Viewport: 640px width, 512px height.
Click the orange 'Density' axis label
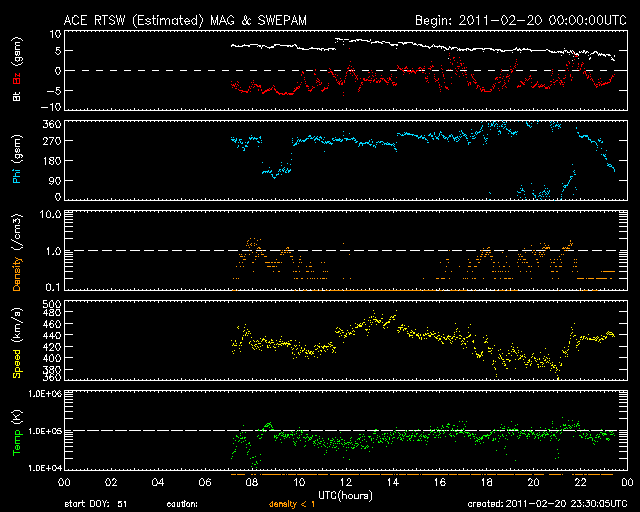[17, 274]
